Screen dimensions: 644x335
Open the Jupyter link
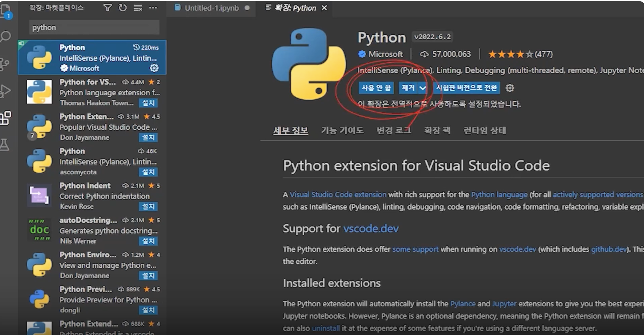[x=504, y=304]
